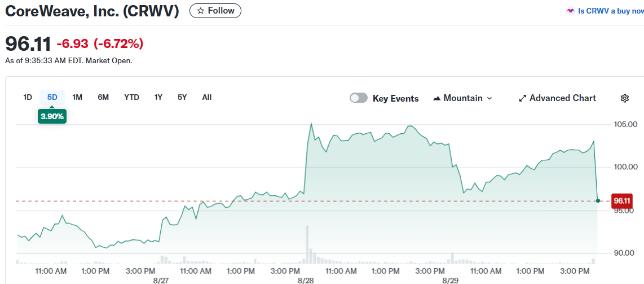Image resolution: width=644 pixels, height=284 pixels.
Task: Click the 100.00 y-axis label
Action: [x=625, y=167]
